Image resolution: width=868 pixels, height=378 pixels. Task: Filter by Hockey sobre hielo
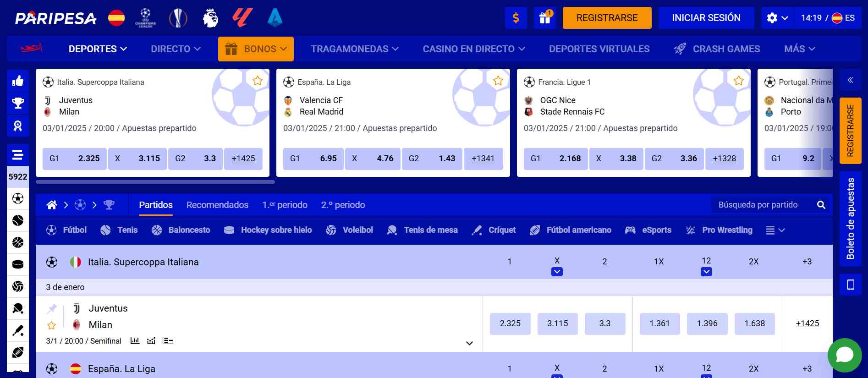268,230
